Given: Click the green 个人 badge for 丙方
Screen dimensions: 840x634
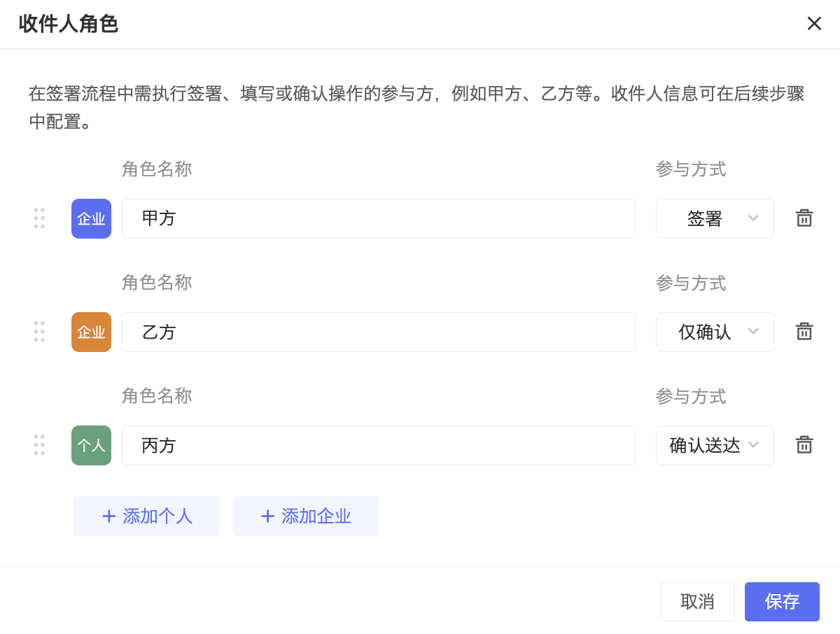Looking at the screenshot, I should 91,445.
